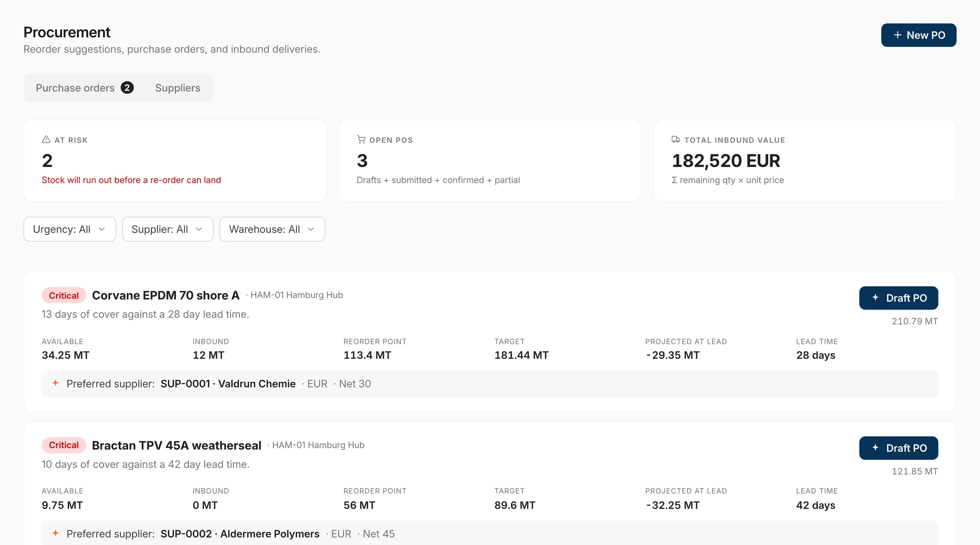Screen dimensions: 980x545
Task: Open the Urgency: All dropdown
Action: click(70, 229)
